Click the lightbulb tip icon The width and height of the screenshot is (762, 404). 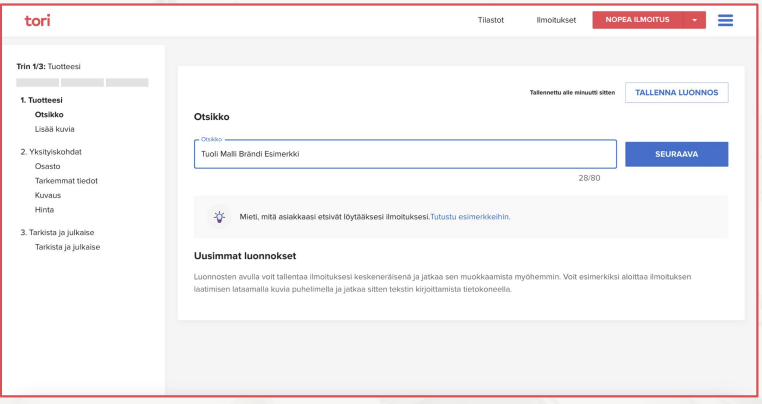click(x=219, y=217)
